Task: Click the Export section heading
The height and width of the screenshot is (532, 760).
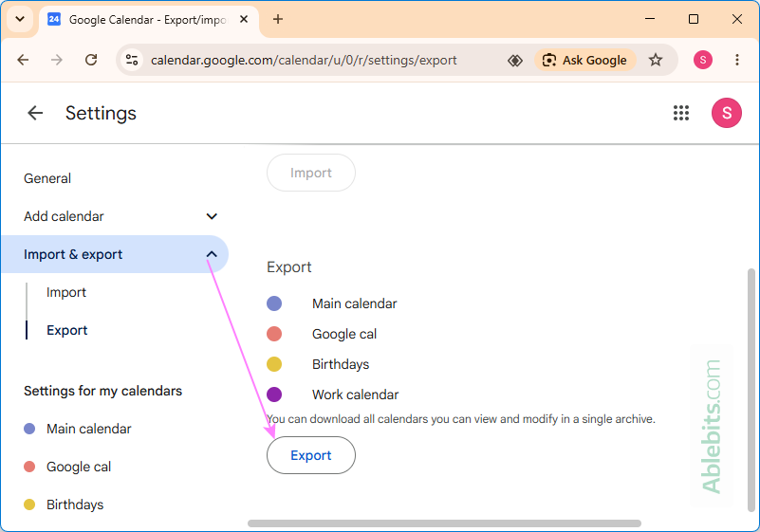Action: pyautogui.click(x=288, y=267)
